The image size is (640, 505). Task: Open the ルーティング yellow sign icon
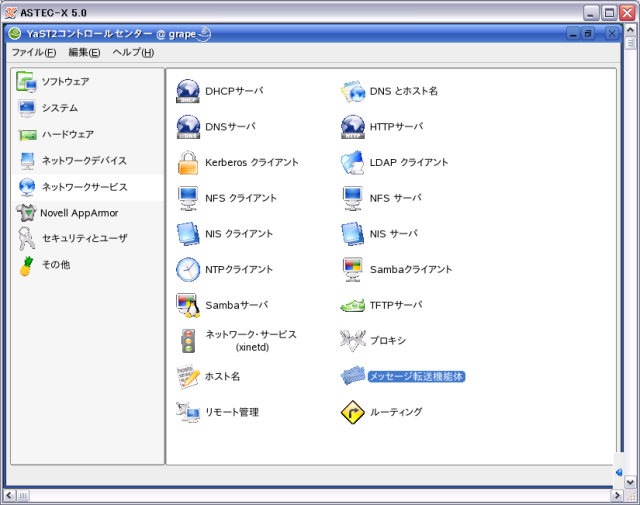click(x=354, y=412)
